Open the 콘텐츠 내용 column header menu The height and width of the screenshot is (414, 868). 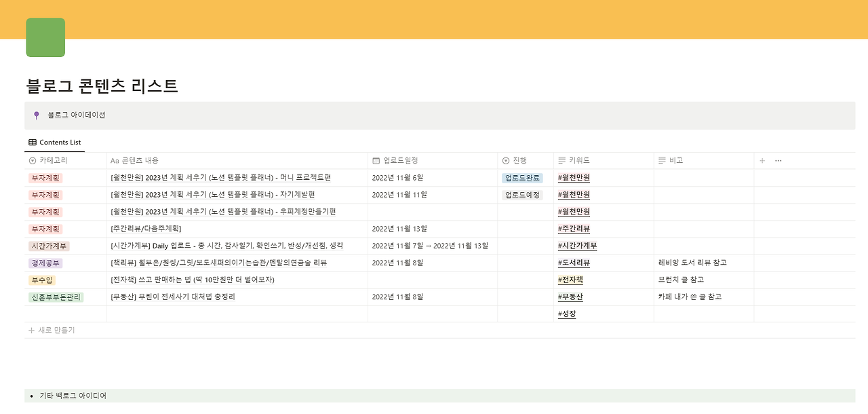coord(237,161)
